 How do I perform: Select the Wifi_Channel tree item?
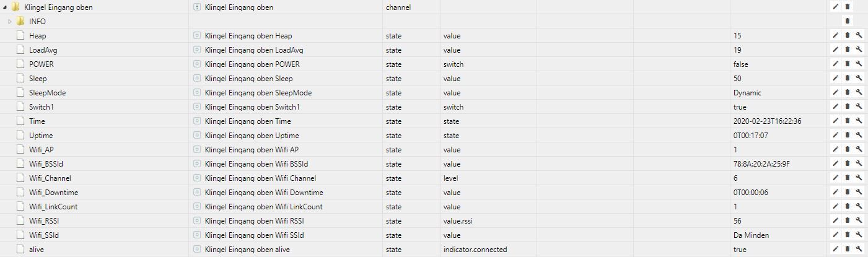coord(50,178)
